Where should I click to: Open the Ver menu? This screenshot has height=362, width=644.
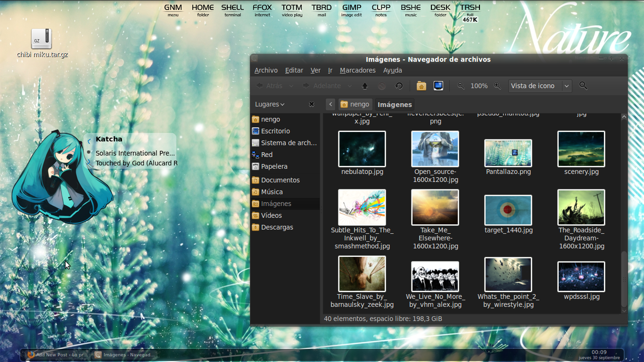tap(315, 70)
